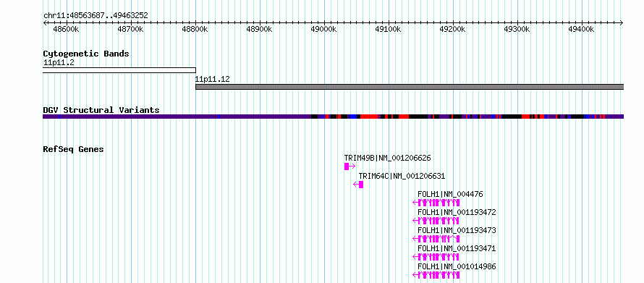The height and width of the screenshot is (283, 644).
Task: Click the 49000k ruler tick label
Action: (x=323, y=30)
